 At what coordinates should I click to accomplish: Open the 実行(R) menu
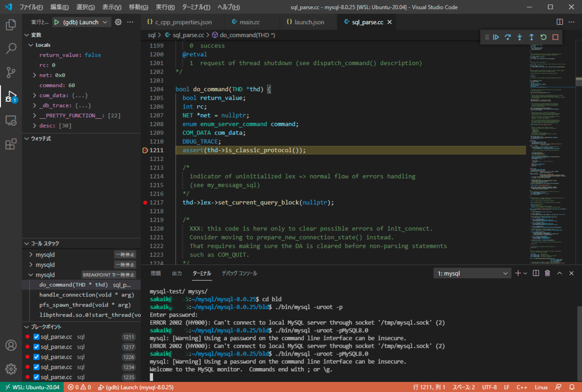166,7
